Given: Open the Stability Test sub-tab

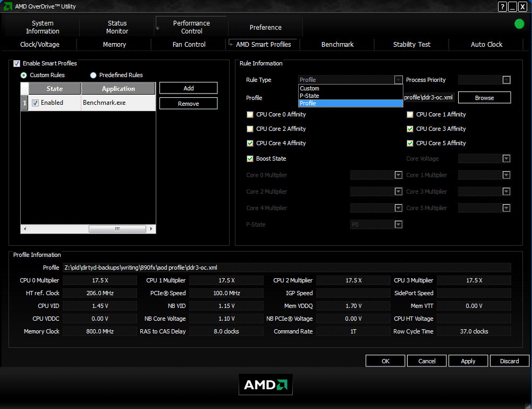Looking at the screenshot, I should [x=412, y=45].
